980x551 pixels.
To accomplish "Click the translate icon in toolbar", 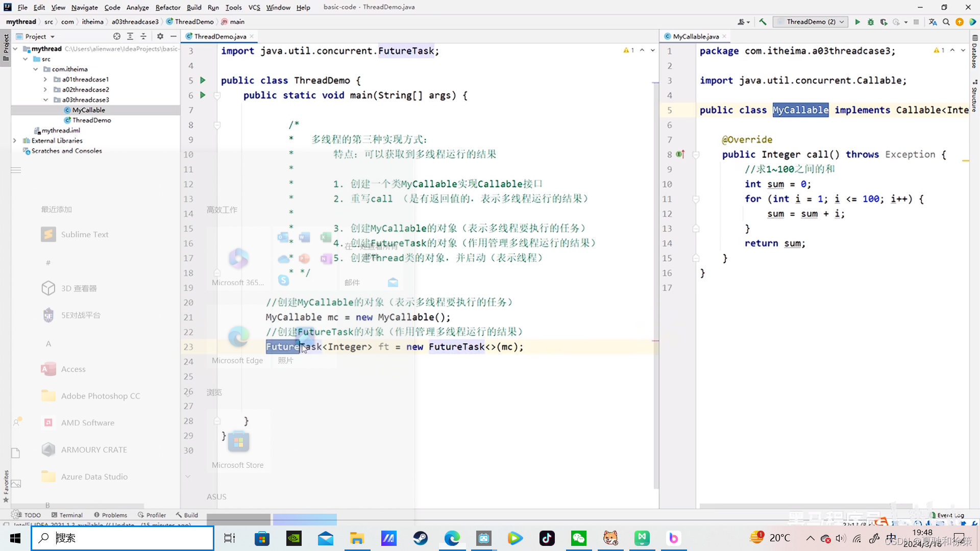I will [933, 22].
